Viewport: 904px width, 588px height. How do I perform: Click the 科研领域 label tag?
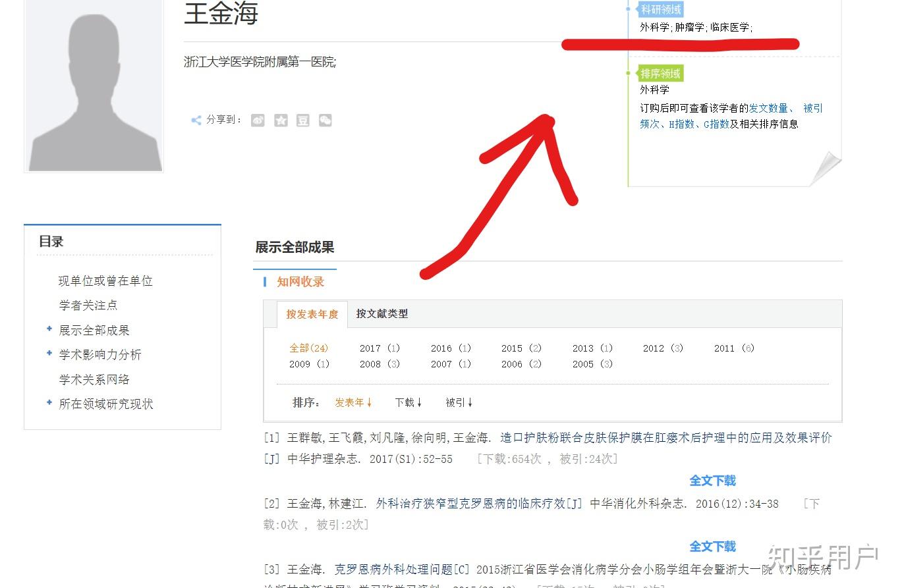pos(661,10)
